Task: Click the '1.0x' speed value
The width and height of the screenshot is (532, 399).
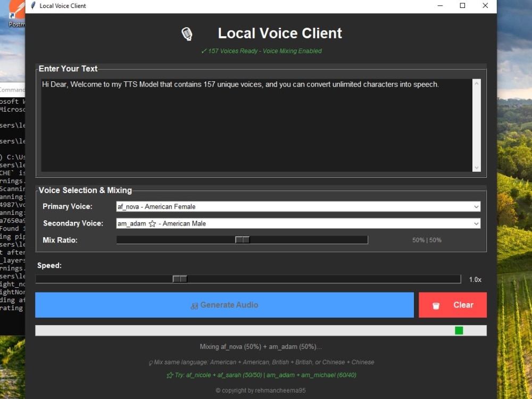Action: (475, 280)
